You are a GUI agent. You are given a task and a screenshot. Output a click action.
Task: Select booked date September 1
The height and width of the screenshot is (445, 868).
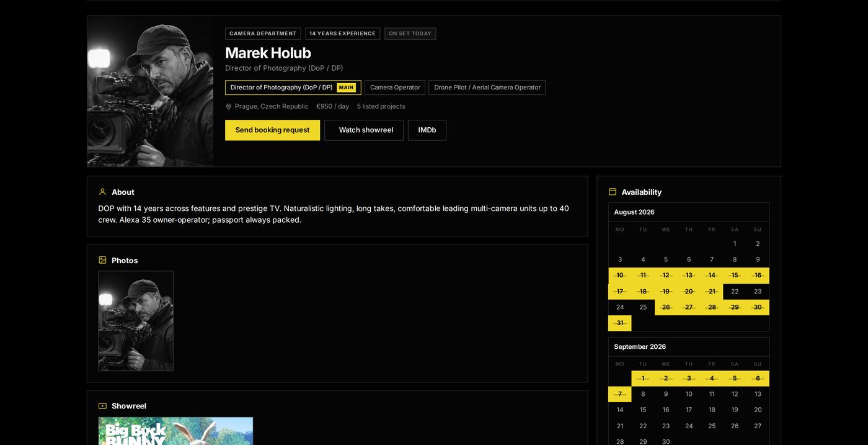coord(643,379)
